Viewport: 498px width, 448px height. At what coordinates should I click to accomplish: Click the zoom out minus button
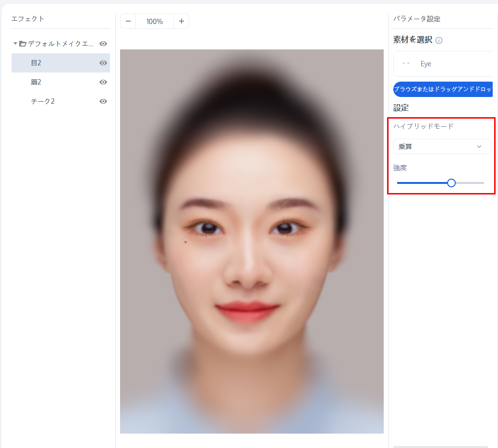(x=128, y=21)
